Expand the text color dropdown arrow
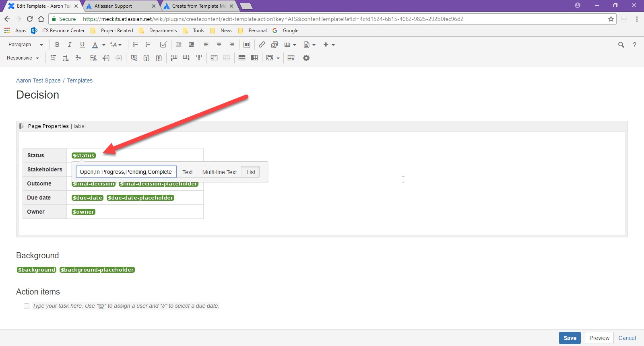 pos(104,45)
